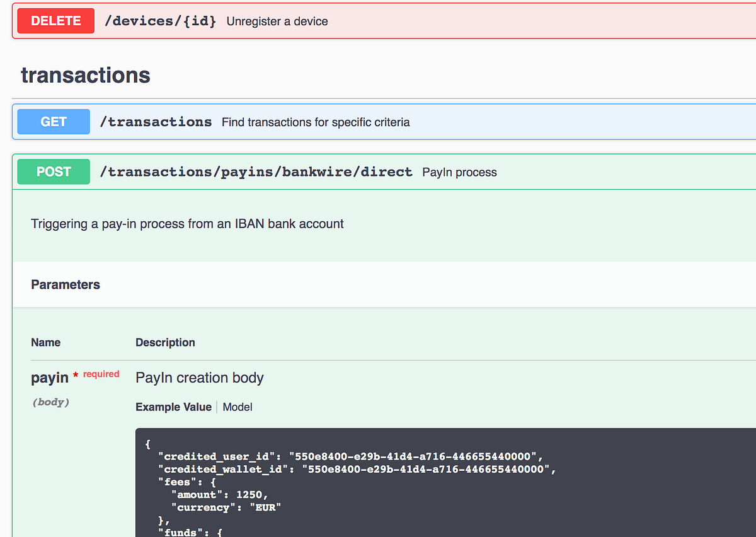
Task: Click the payin parameter name
Action: click(50, 377)
